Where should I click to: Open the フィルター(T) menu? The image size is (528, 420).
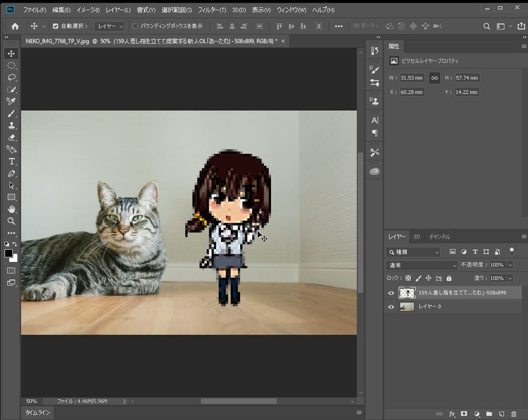(x=211, y=10)
